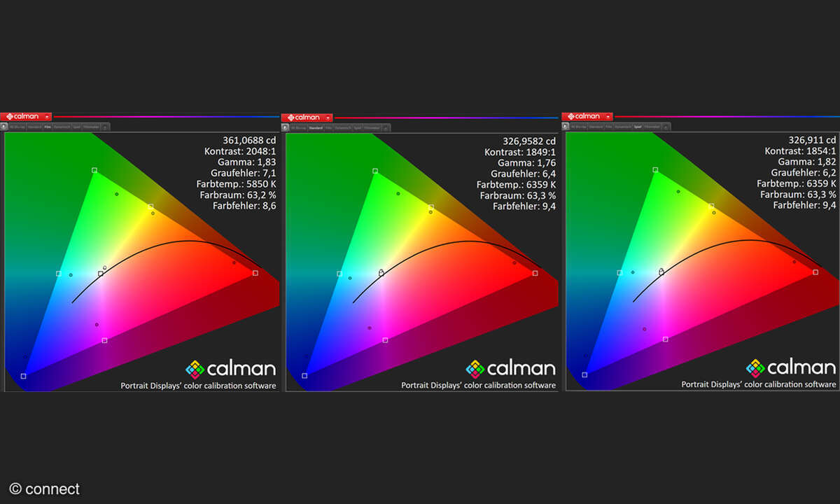Click the blue primary target square, right chart
Viewport: 840px width, 504px height.
(x=584, y=375)
